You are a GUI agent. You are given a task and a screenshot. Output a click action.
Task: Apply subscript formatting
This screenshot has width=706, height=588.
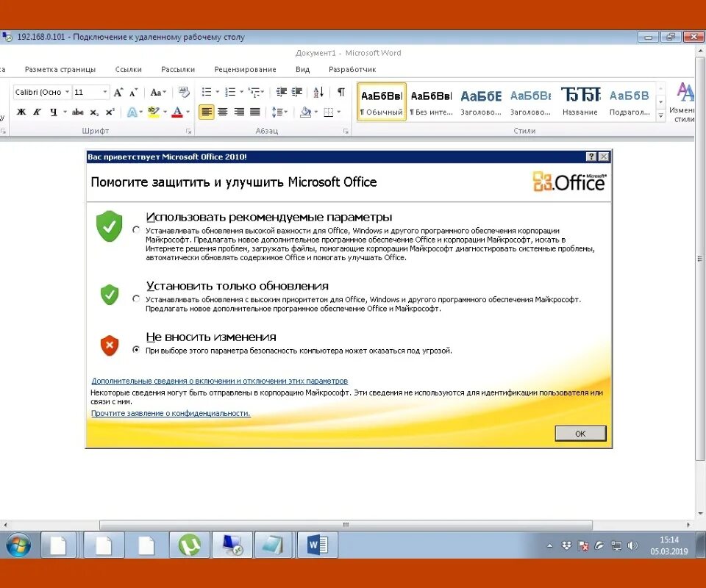click(x=93, y=112)
